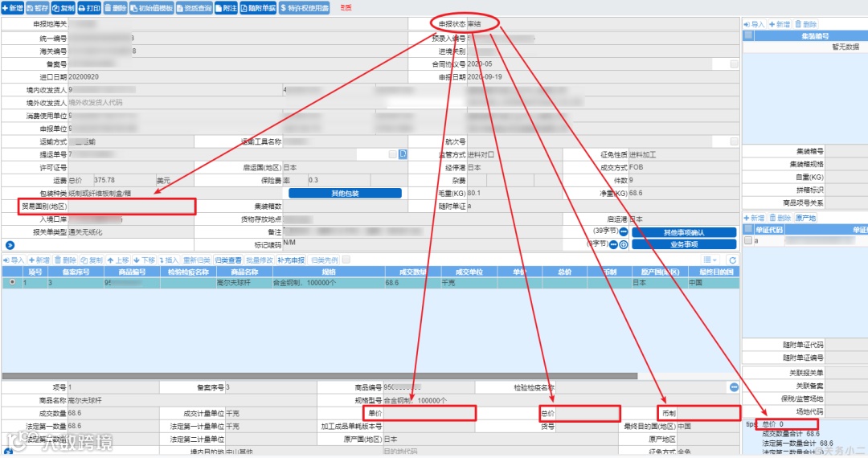Open 随附单据 (attached documents)
This screenshot has height=458, width=868.
click(258, 8)
